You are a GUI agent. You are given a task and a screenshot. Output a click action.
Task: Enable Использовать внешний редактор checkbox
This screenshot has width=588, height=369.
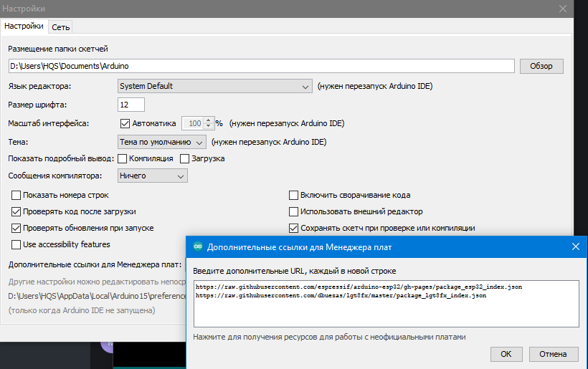[293, 211]
